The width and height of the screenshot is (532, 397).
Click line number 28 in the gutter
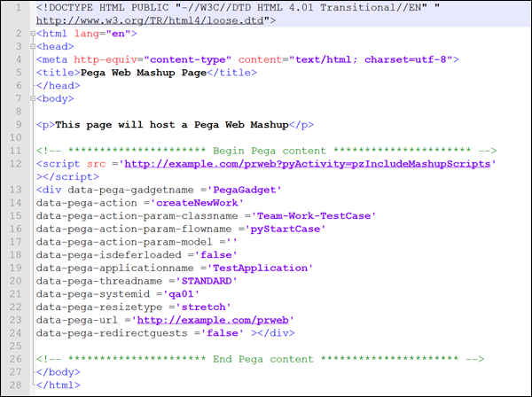click(16, 385)
